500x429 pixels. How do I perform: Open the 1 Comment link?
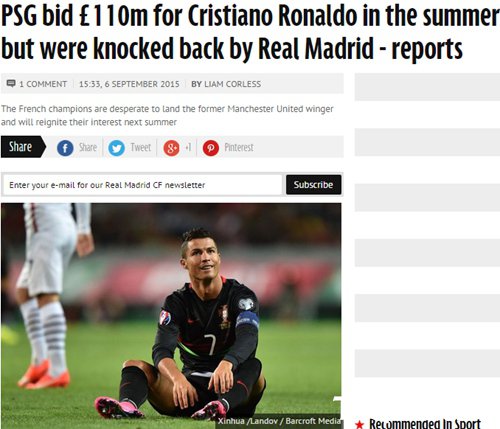click(43, 84)
